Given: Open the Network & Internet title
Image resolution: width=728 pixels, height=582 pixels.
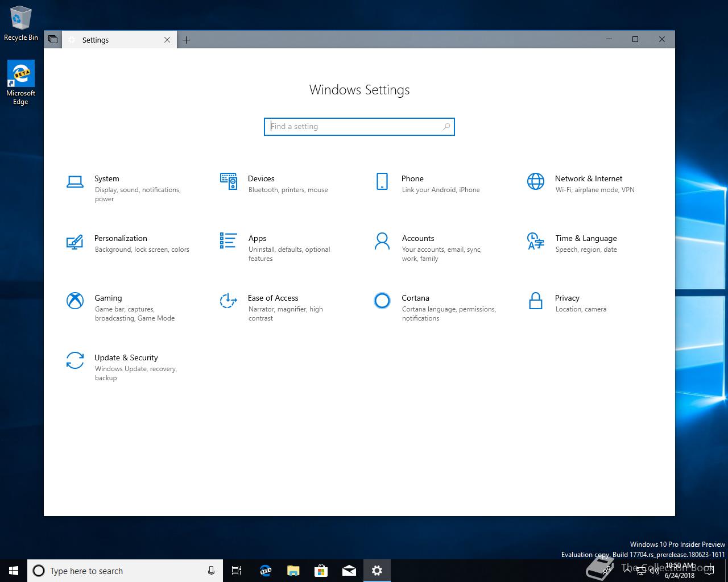Looking at the screenshot, I should (589, 178).
